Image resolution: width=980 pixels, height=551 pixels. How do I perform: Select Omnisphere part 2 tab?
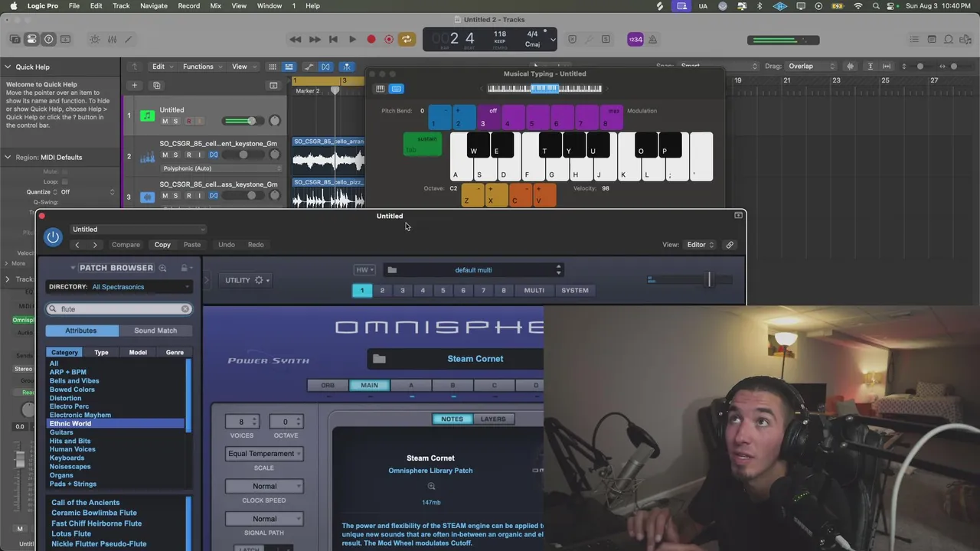[382, 291]
